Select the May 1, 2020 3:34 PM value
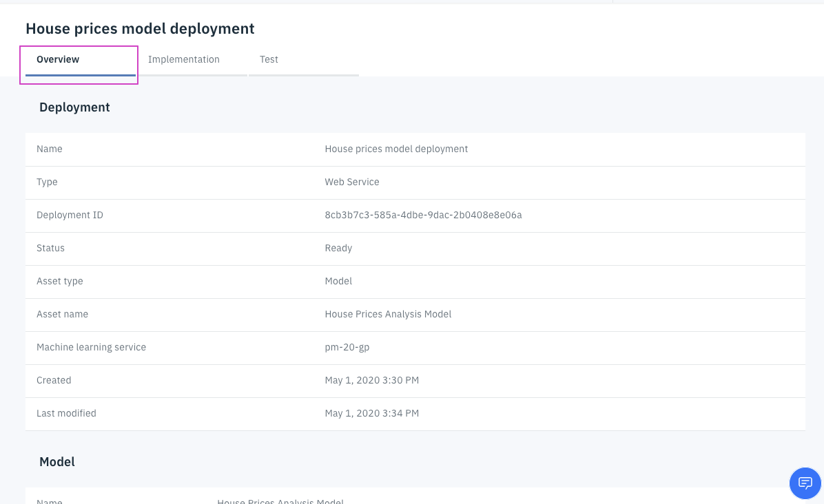824x504 pixels. pyautogui.click(x=371, y=414)
